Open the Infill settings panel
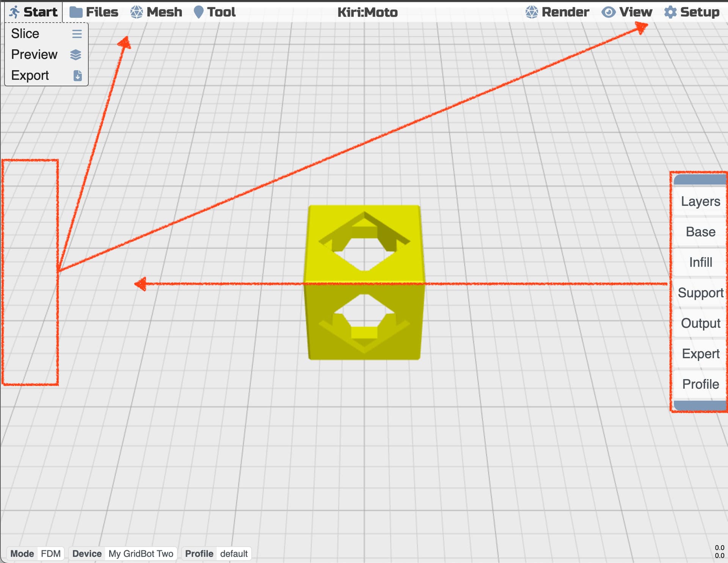The width and height of the screenshot is (728, 563). (x=700, y=262)
